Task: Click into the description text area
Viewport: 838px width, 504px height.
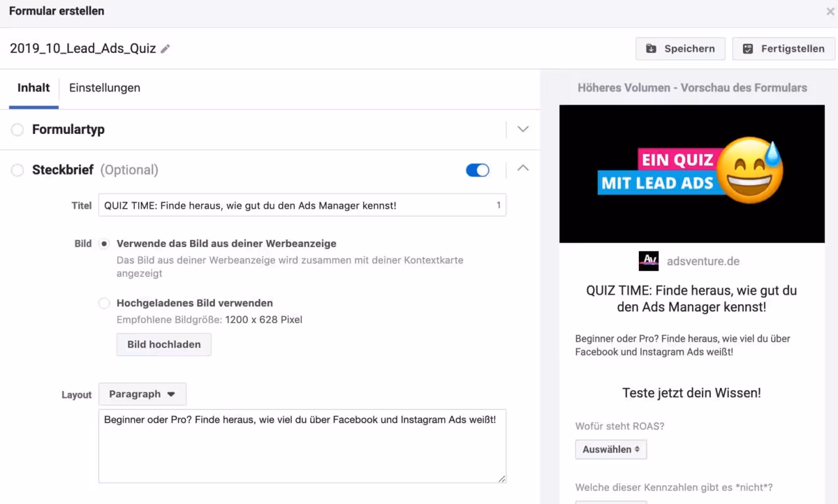Action: point(302,446)
